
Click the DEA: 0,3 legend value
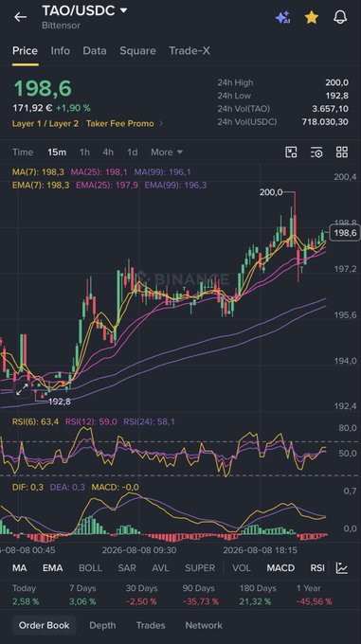click(67, 487)
